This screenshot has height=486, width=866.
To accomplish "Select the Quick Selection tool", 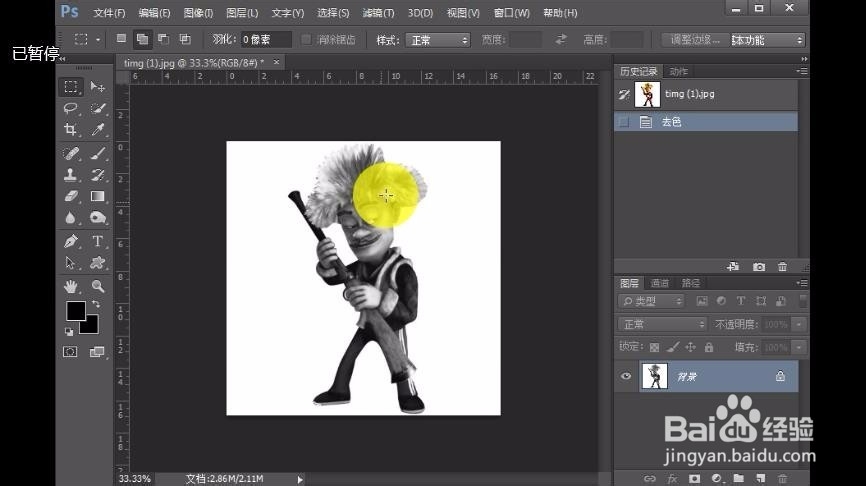I will click(x=98, y=108).
